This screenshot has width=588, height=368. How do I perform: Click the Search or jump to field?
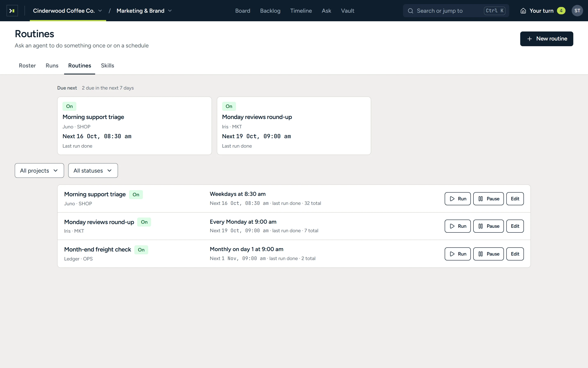point(456,11)
